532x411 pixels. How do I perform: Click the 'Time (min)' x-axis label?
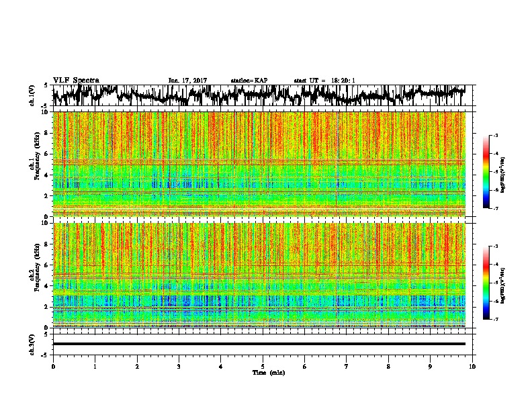click(x=269, y=373)
